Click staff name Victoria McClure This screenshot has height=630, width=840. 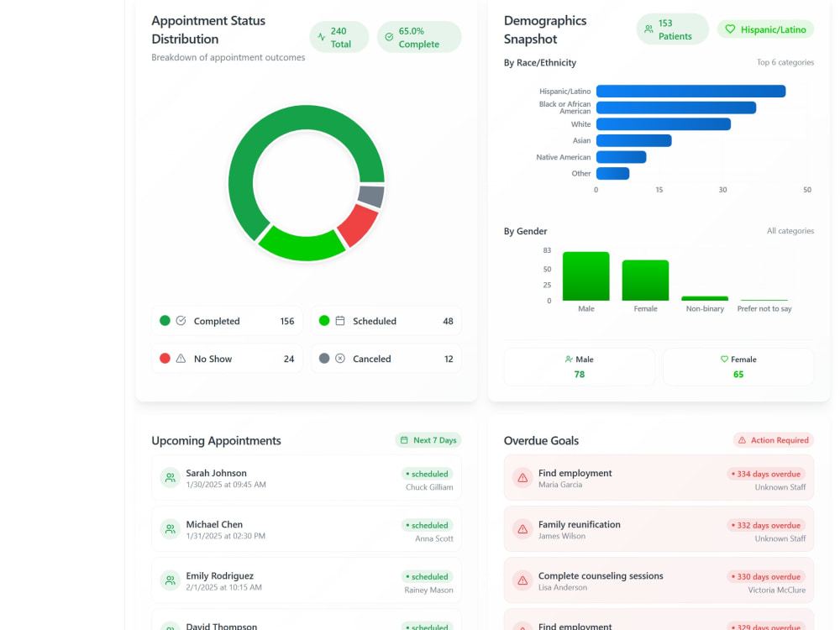(777, 590)
